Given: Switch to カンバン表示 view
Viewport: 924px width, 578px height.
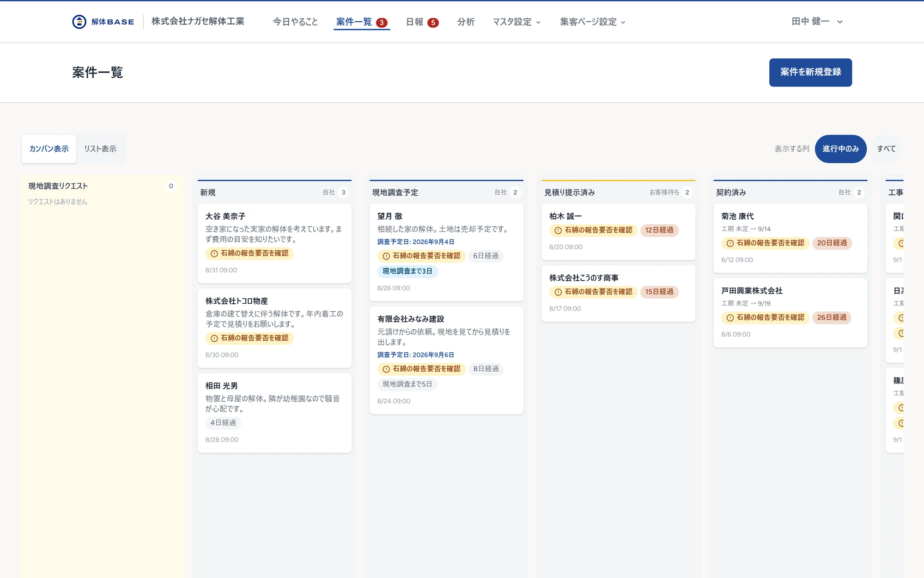Looking at the screenshot, I should (x=49, y=149).
